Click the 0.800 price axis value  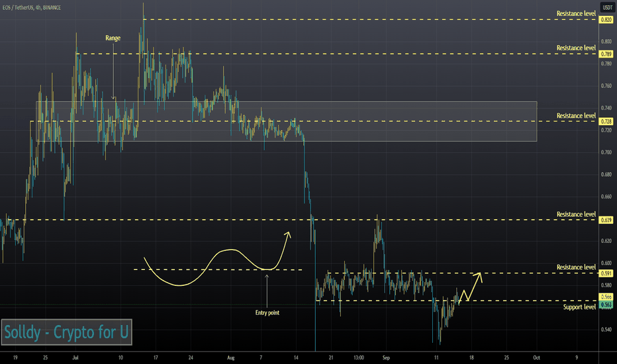[606, 41]
